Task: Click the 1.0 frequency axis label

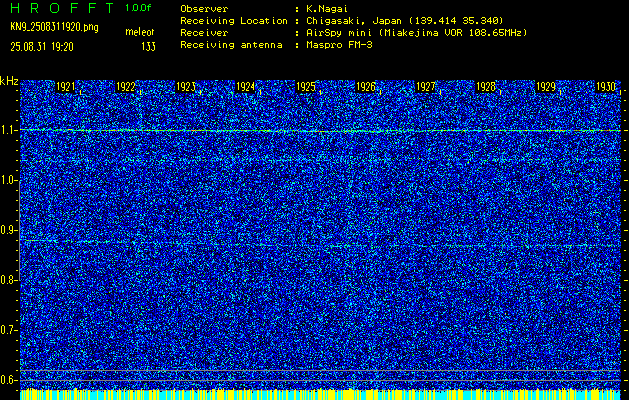Action: pos(8,181)
